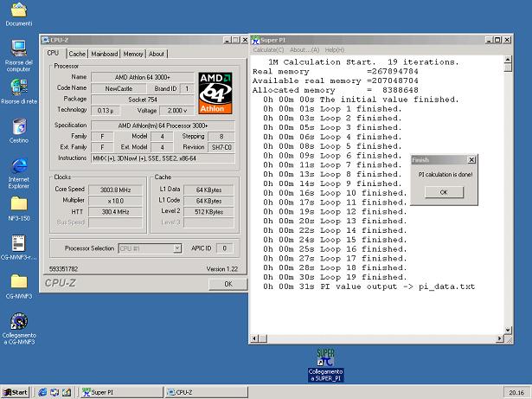Viewport: 532px width, 399px height.
Task: Open the Help(H) menu in Super PI
Action: pyautogui.click(x=335, y=50)
